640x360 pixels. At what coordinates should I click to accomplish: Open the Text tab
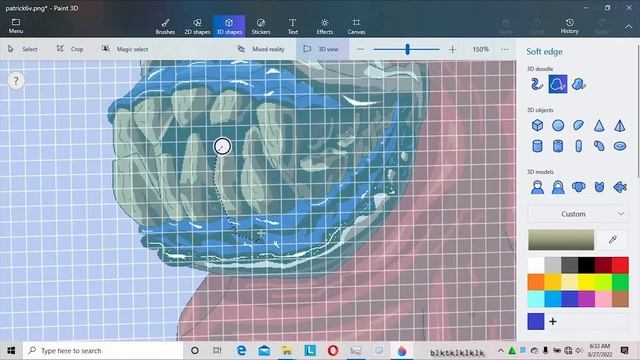(x=293, y=26)
